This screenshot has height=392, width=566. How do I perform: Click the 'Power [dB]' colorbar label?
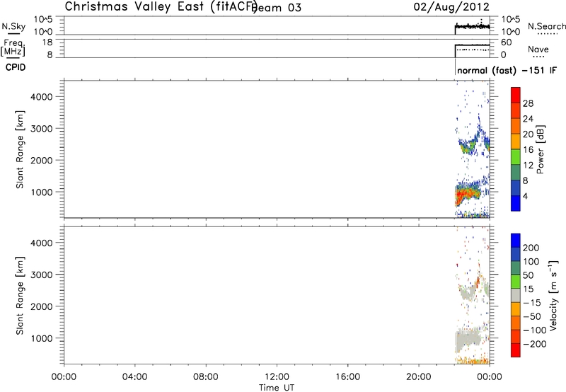tap(540, 149)
